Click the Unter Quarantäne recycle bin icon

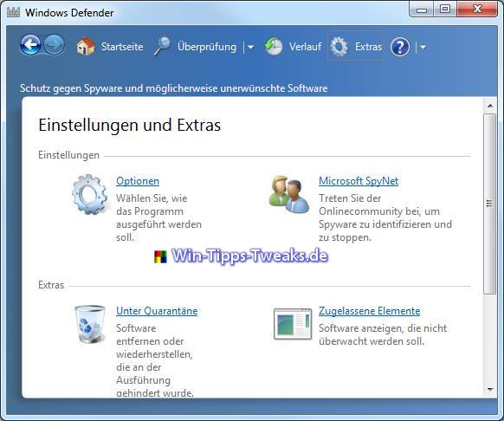tap(90, 324)
